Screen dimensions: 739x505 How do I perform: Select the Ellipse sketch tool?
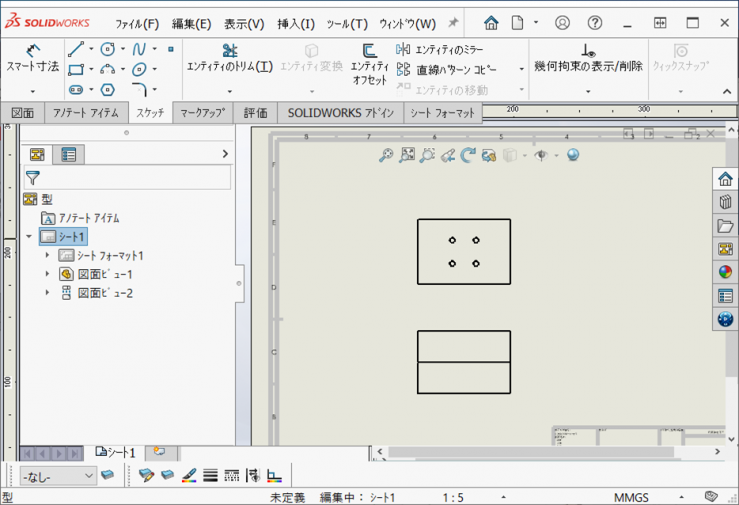[139, 70]
